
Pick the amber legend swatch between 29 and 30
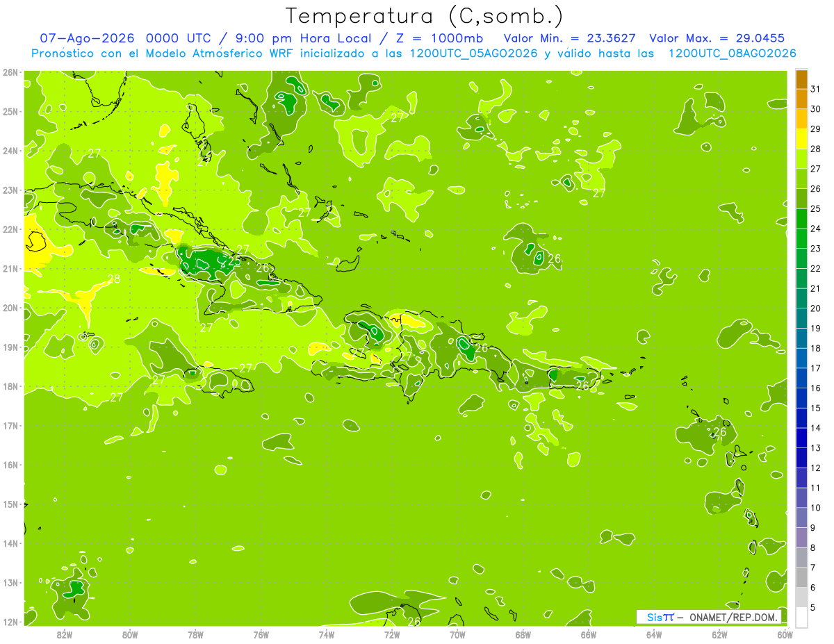[801, 119]
